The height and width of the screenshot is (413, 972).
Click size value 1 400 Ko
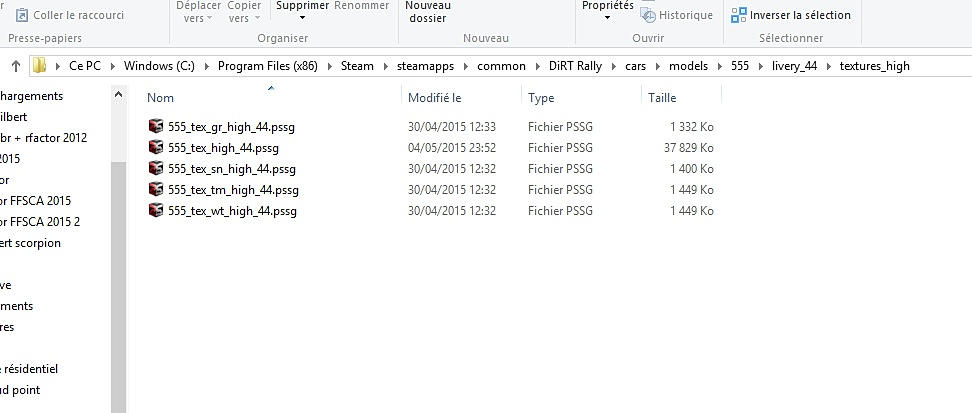(692, 169)
